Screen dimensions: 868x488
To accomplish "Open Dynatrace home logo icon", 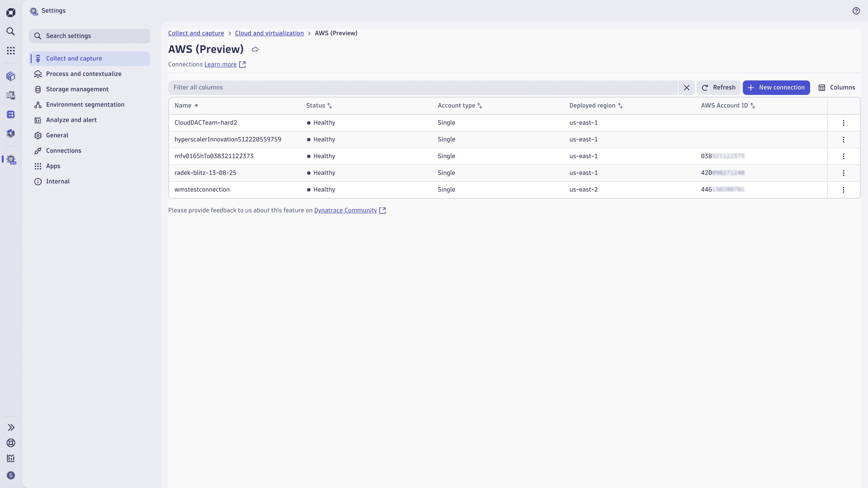I will [x=11, y=13].
